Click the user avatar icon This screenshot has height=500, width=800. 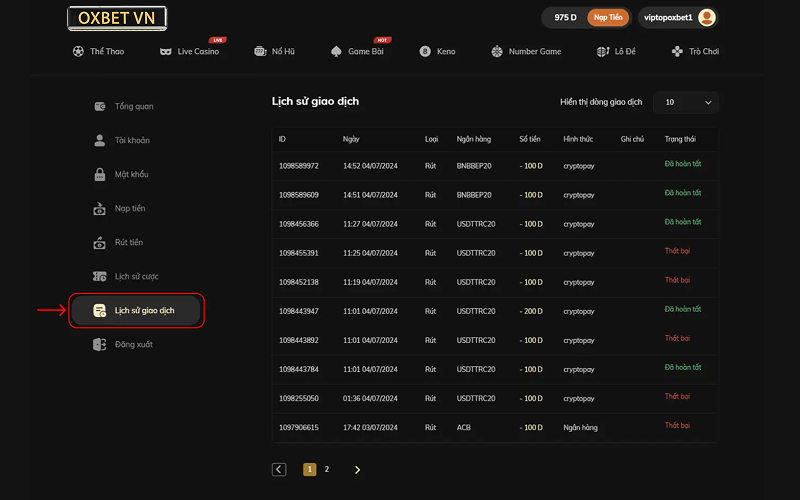coord(707,18)
